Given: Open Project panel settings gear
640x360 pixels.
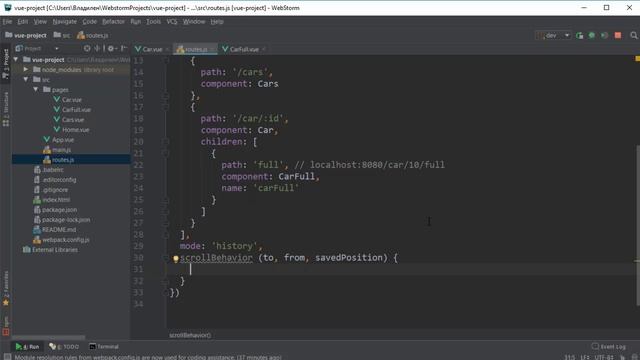Looking at the screenshot, I should 111,49.
